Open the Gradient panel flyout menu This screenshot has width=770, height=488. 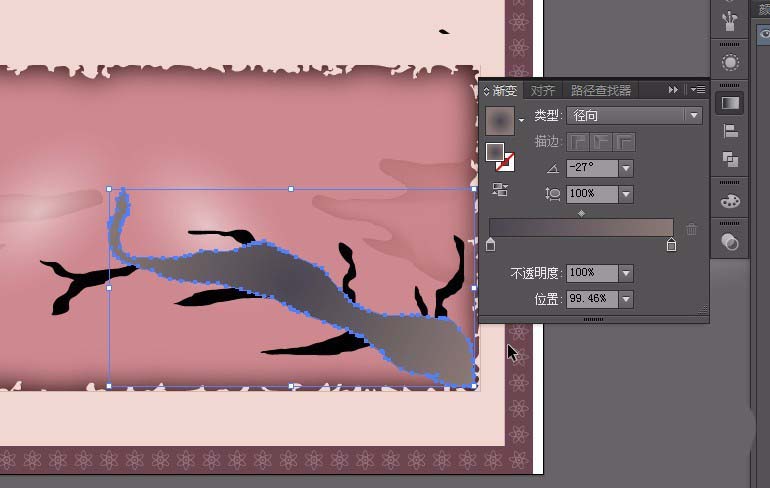tap(698, 90)
